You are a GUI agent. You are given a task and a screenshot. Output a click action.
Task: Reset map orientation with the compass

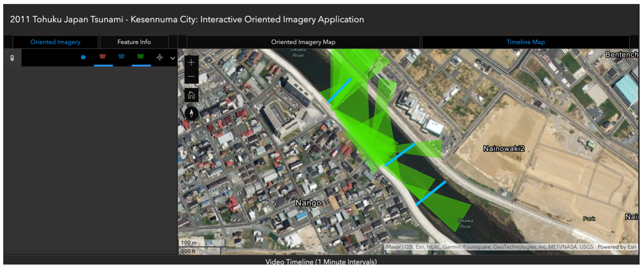click(191, 113)
